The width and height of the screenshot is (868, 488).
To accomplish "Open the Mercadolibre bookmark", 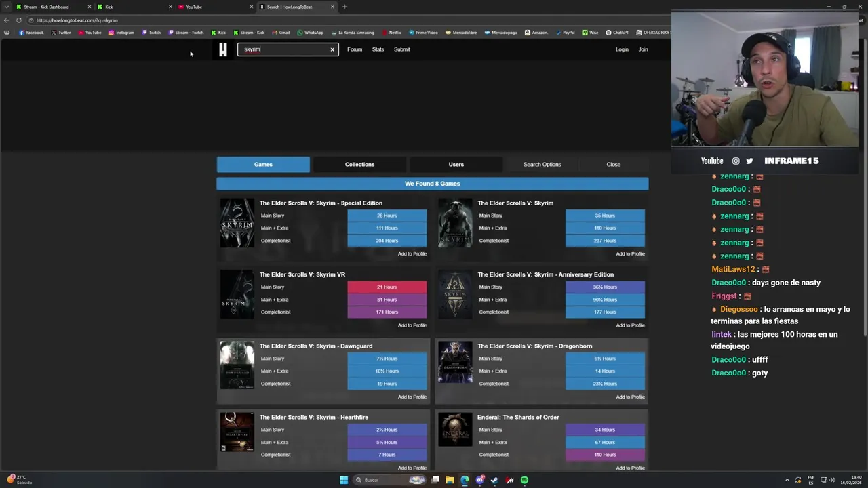I will 461,33.
